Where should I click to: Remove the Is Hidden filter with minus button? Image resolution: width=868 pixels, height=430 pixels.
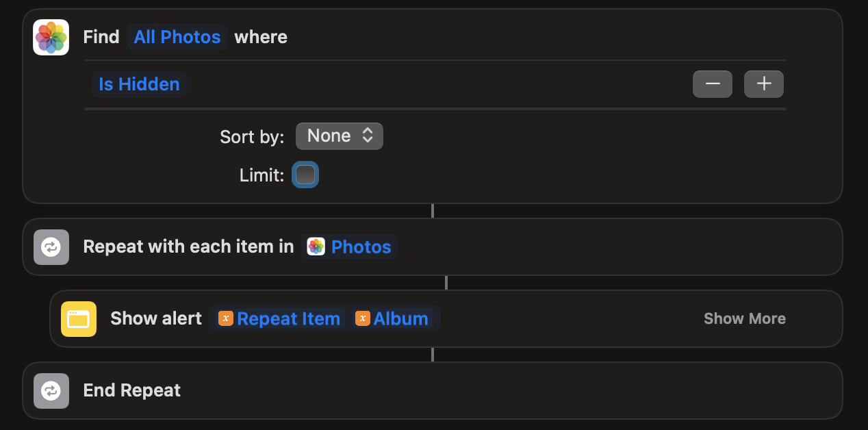(713, 84)
